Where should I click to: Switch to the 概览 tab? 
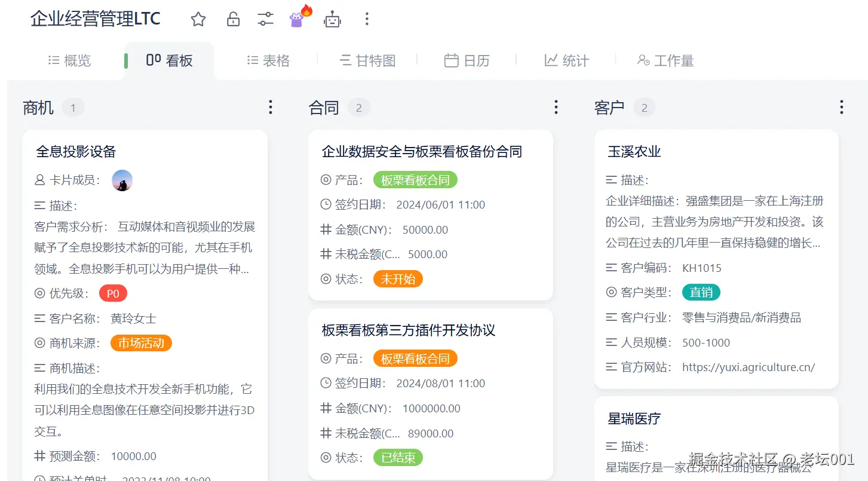68,60
